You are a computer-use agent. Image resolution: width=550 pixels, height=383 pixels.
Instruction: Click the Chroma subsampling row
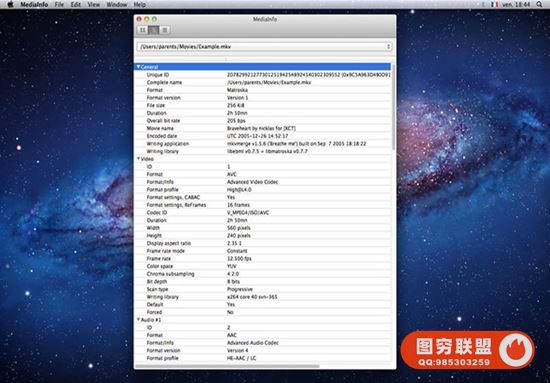click(262, 274)
